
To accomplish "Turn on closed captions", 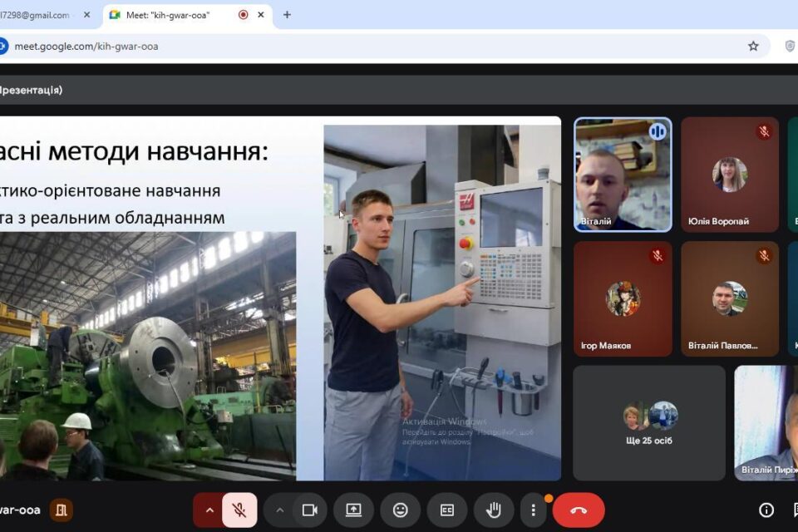I will 447,510.
